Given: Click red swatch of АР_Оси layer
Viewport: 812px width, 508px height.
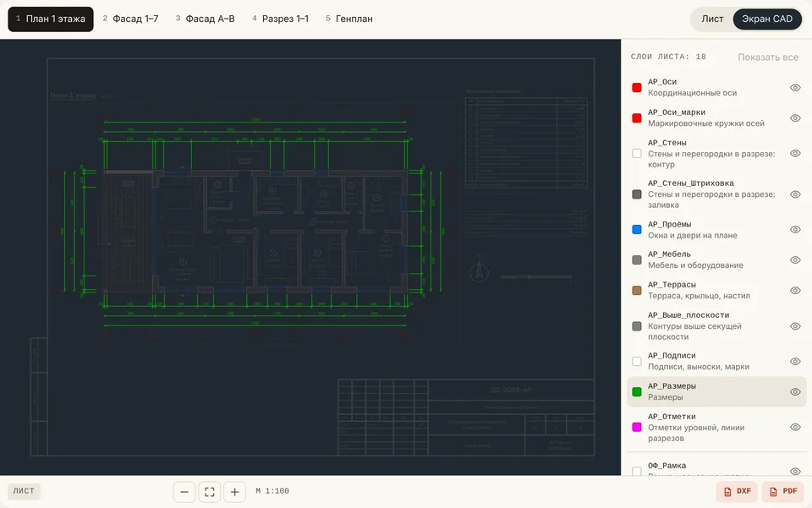Looking at the screenshot, I should 637,87.
